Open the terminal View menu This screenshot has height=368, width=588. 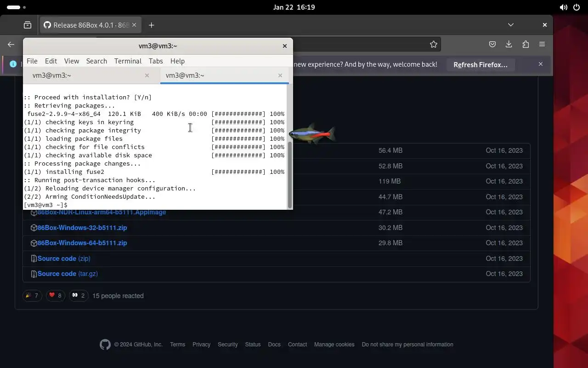(x=72, y=61)
